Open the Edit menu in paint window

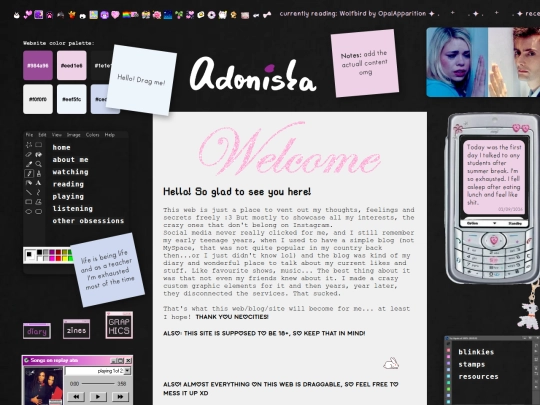pyautogui.click(x=42, y=135)
